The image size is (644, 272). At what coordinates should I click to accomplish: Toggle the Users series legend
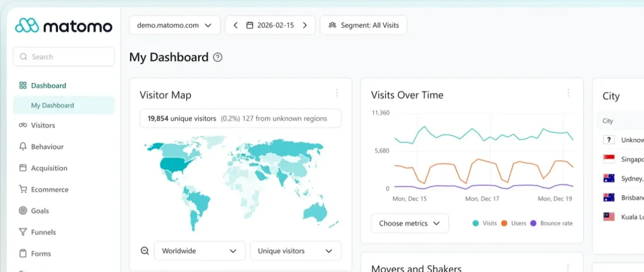click(513, 223)
